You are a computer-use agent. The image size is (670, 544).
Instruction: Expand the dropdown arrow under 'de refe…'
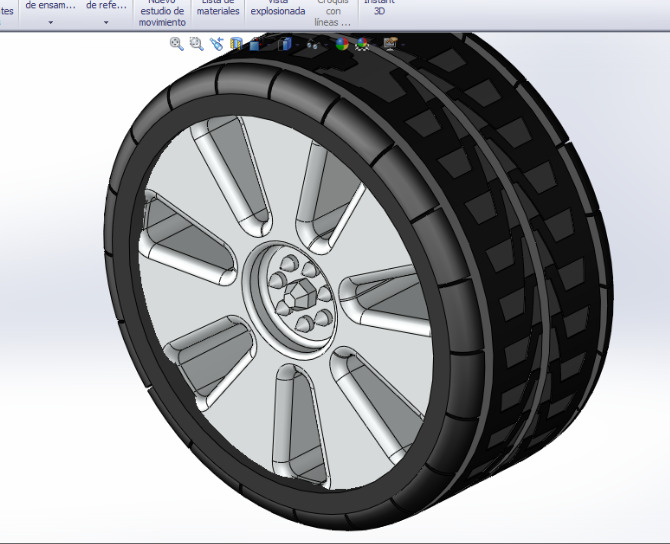(x=106, y=22)
